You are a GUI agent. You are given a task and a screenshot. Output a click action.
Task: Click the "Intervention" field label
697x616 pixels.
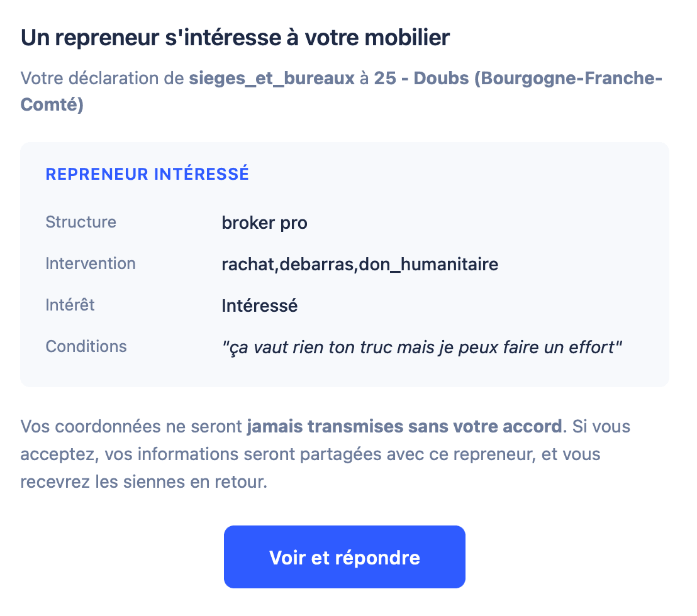pyautogui.click(x=90, y=263)
